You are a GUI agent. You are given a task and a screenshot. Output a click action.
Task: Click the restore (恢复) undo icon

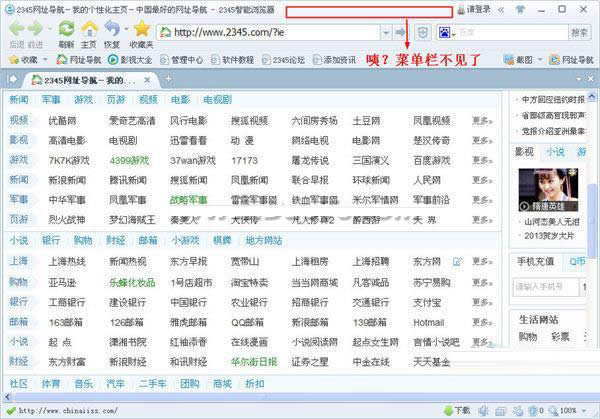coord(112,28)
